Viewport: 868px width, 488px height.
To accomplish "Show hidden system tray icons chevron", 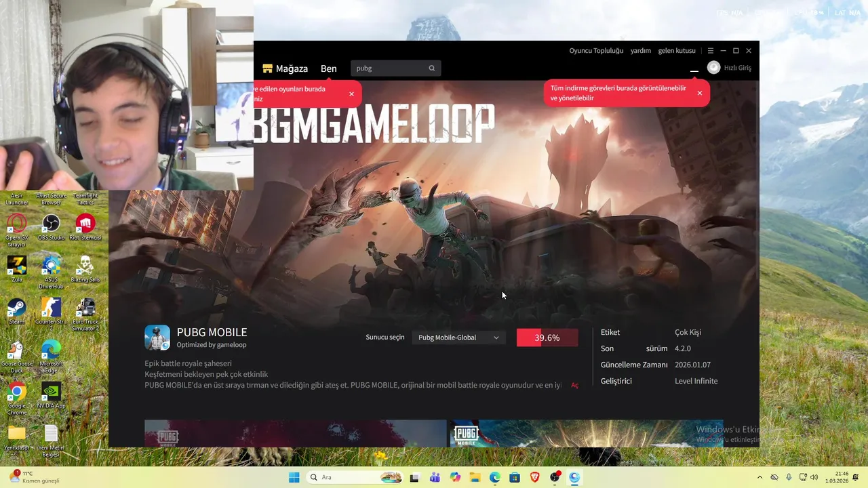I will (759, 477).
